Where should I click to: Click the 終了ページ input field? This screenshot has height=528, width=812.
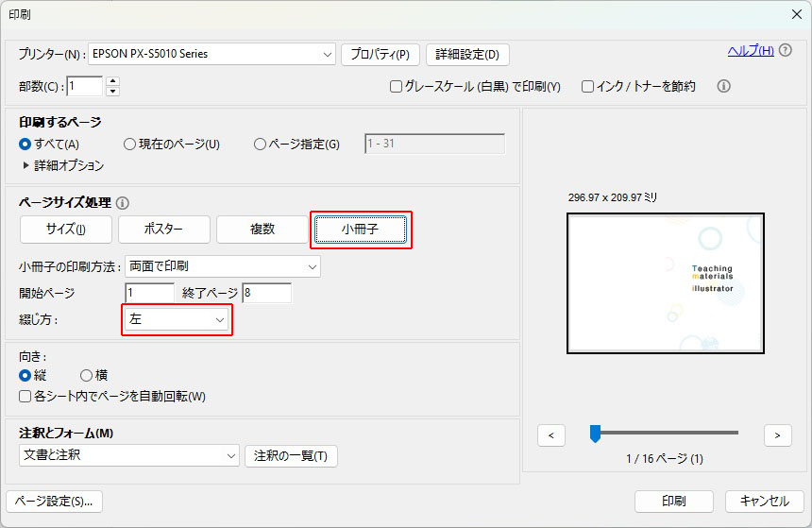point(266,293)
